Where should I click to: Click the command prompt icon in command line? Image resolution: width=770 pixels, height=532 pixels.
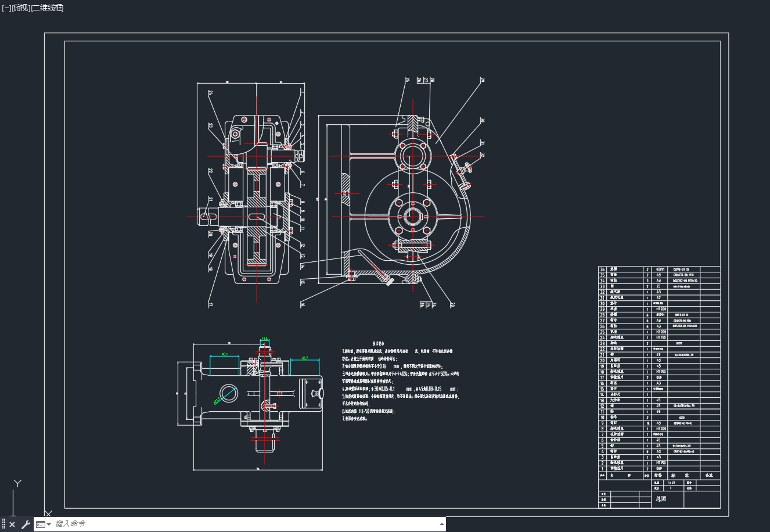41,524
